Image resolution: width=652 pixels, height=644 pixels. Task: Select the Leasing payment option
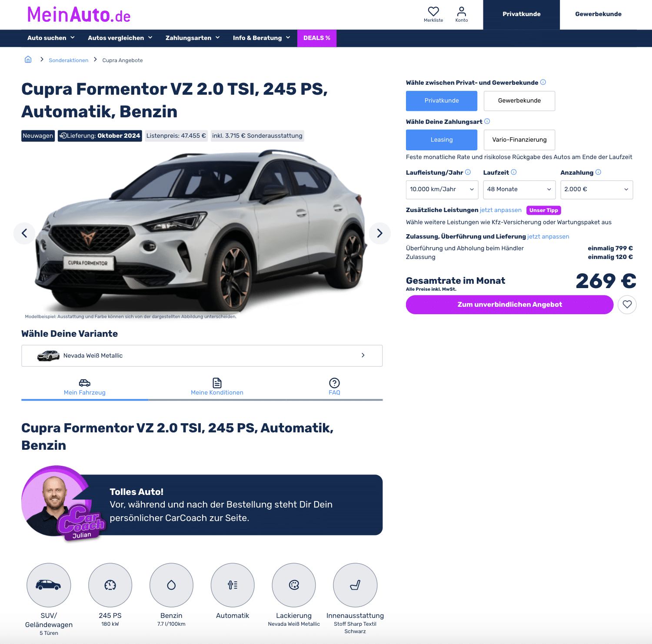click(x=442, y=140)
